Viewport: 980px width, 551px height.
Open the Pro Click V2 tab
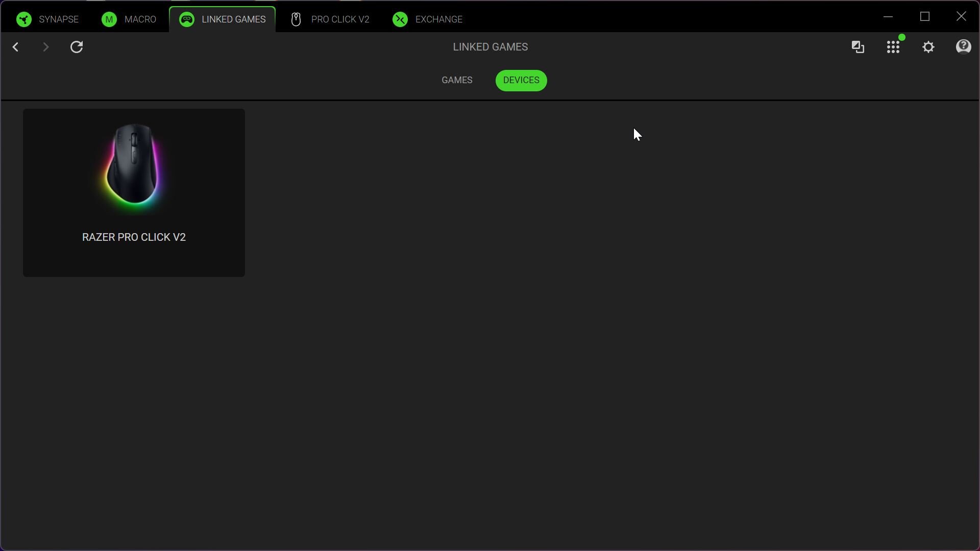[x=330, y=19]
